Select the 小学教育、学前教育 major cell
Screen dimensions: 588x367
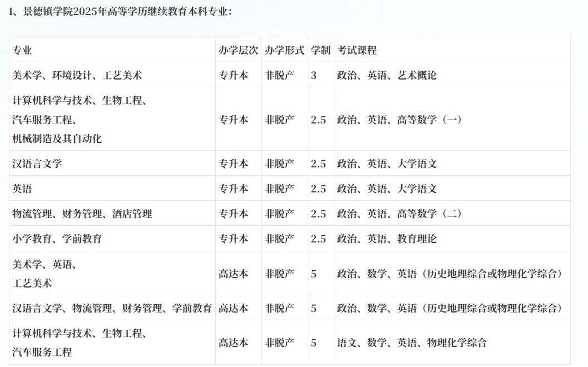57,239
